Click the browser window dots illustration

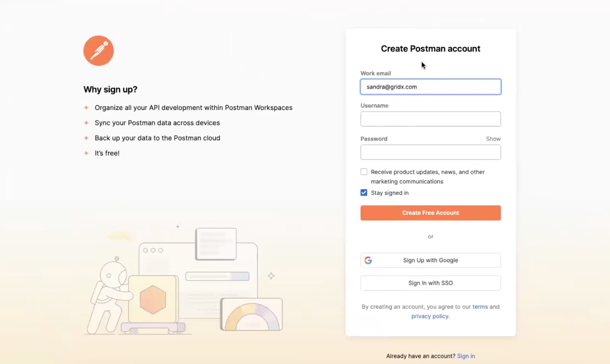153,250
